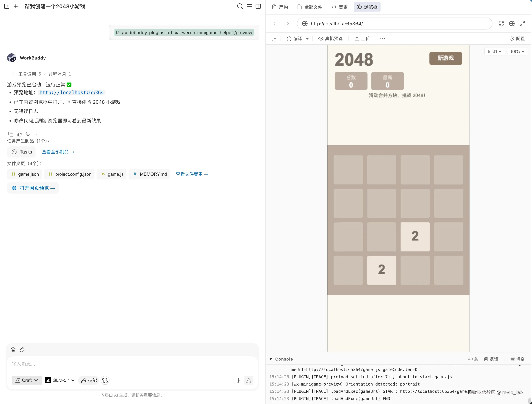
Task: Click the connector icon next to 技能
Action: (105, 380)
